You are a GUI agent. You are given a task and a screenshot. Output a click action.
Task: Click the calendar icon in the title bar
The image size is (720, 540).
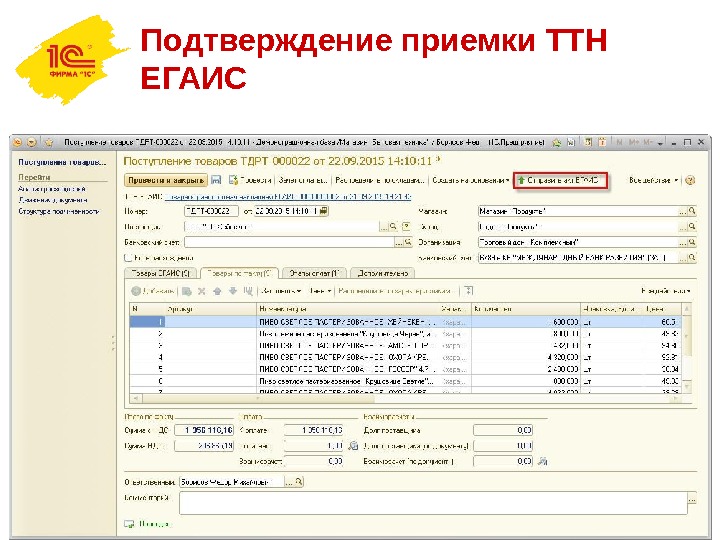click(602, 142)
